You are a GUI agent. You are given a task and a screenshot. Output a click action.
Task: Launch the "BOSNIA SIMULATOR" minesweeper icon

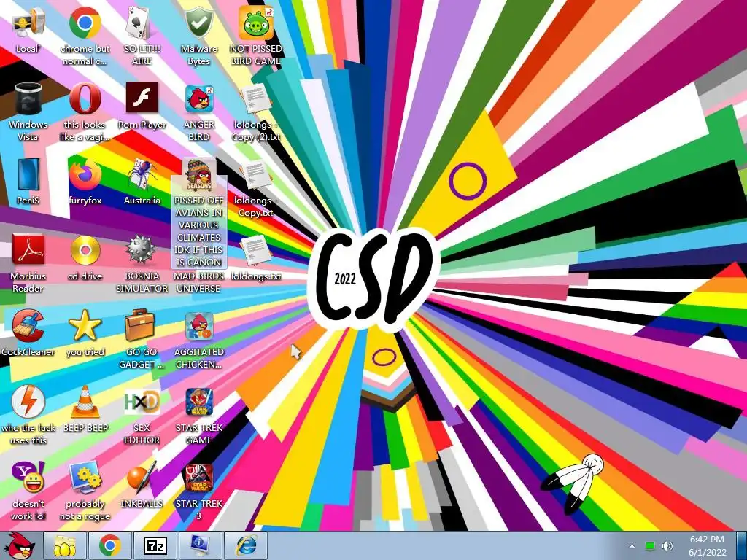point(142,251)
